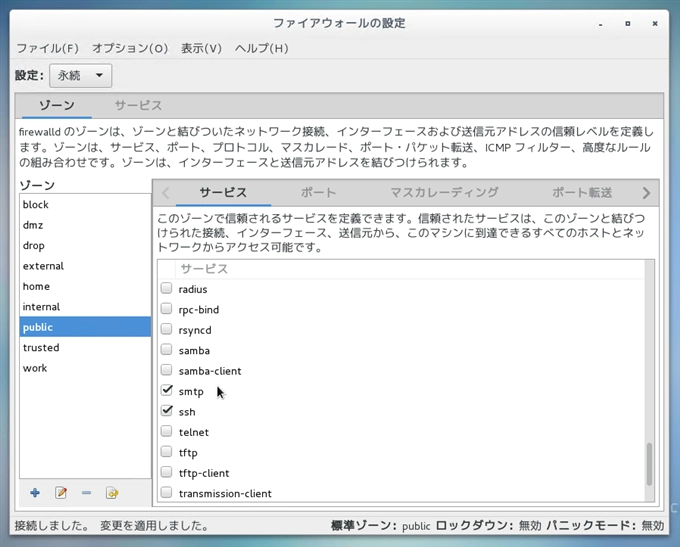Switch to the top サービス tab
The width and height of the screenshot is (680, 547).
coord(138,105)
